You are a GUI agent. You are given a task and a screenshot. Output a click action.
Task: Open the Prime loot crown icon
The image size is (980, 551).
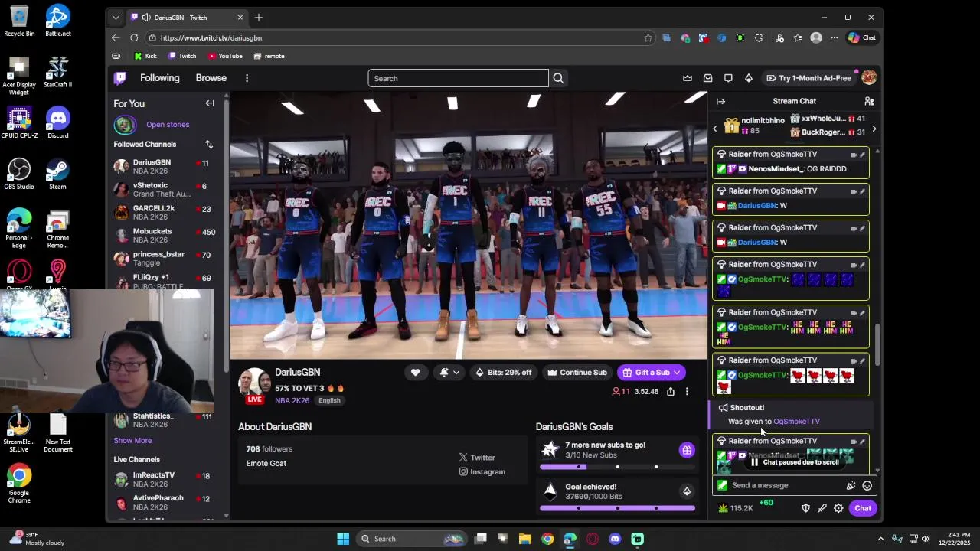click(688, 78)
